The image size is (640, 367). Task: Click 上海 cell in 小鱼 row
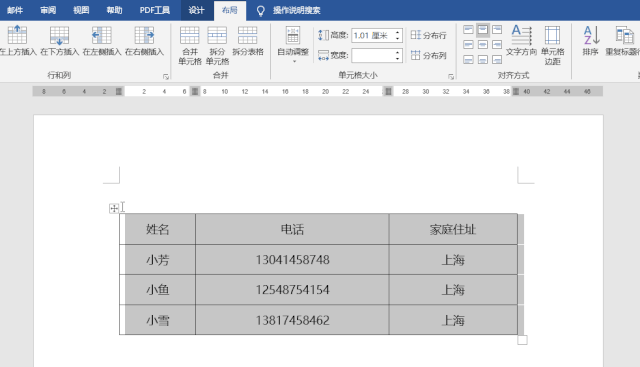(x=453, y=290)
